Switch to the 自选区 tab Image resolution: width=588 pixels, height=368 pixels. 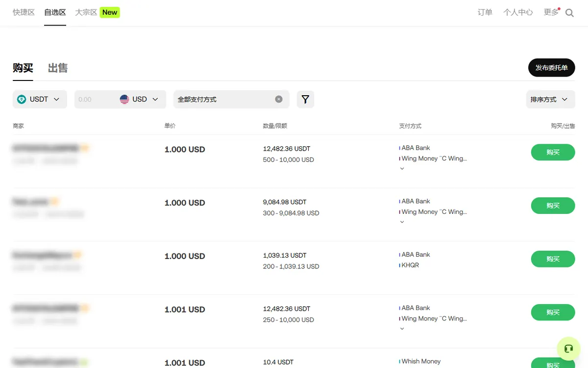pyautogui.click(x=55, y=12)
